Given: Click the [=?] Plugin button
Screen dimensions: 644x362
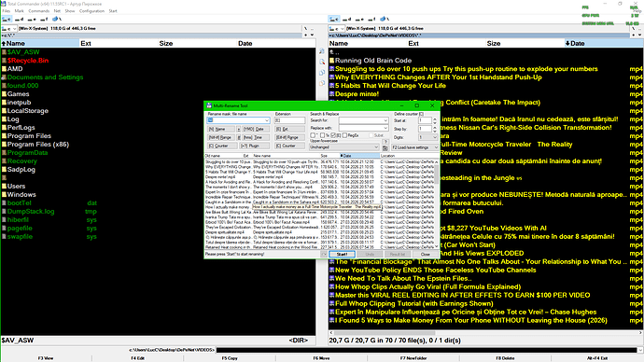Looking at the screenshot, I should point(254,146).
